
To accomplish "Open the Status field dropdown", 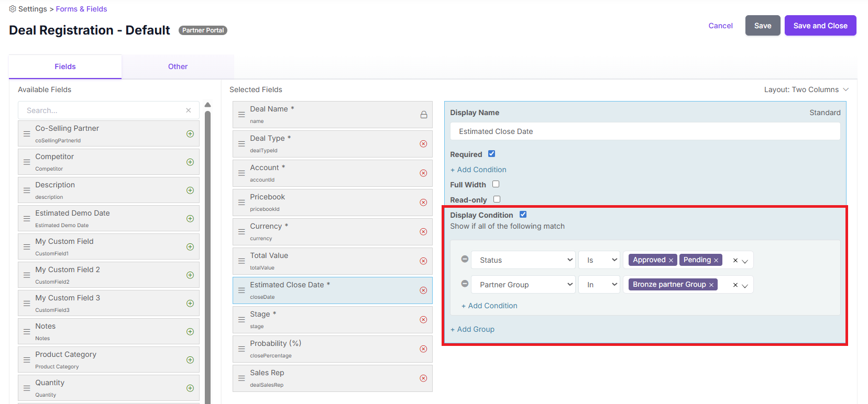I will [523, 260].
